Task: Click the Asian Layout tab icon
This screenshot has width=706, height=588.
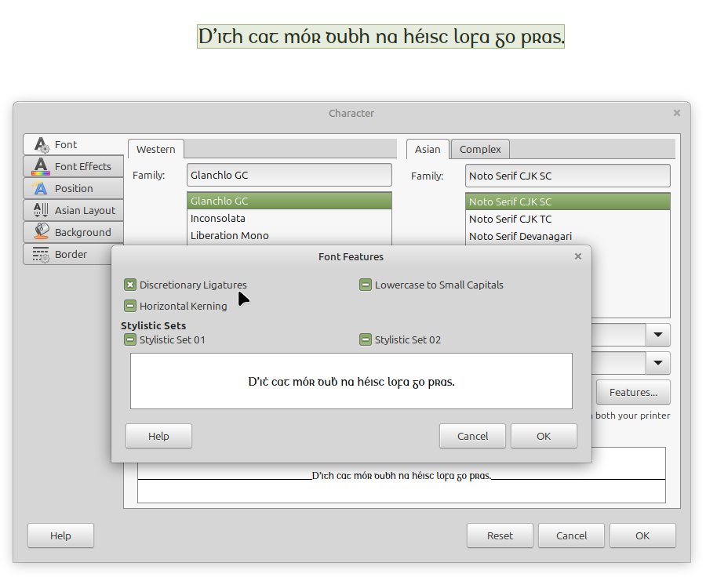Action: click(x=41, y=209)
